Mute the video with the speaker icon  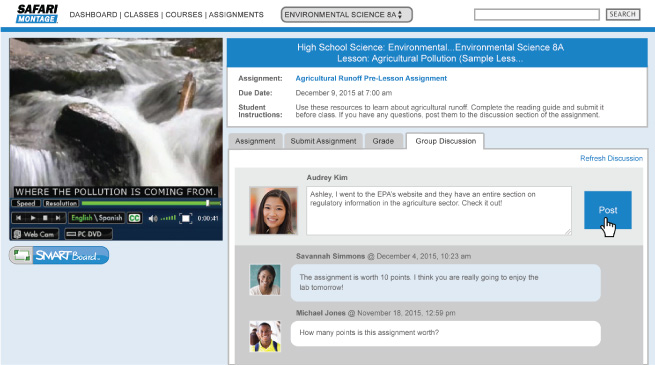(x=153, y=218)
